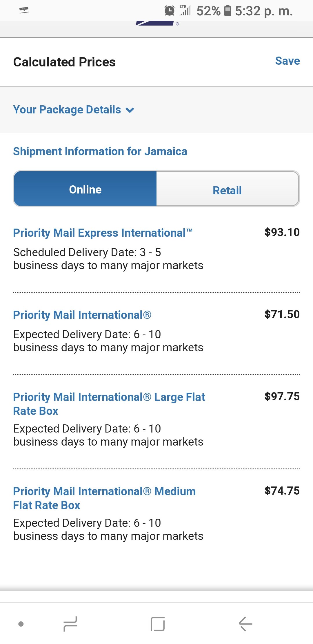This screenshot has width=313, height=644.
Task: Select Large Flat Rate Box option
Action: pos(109,404)
